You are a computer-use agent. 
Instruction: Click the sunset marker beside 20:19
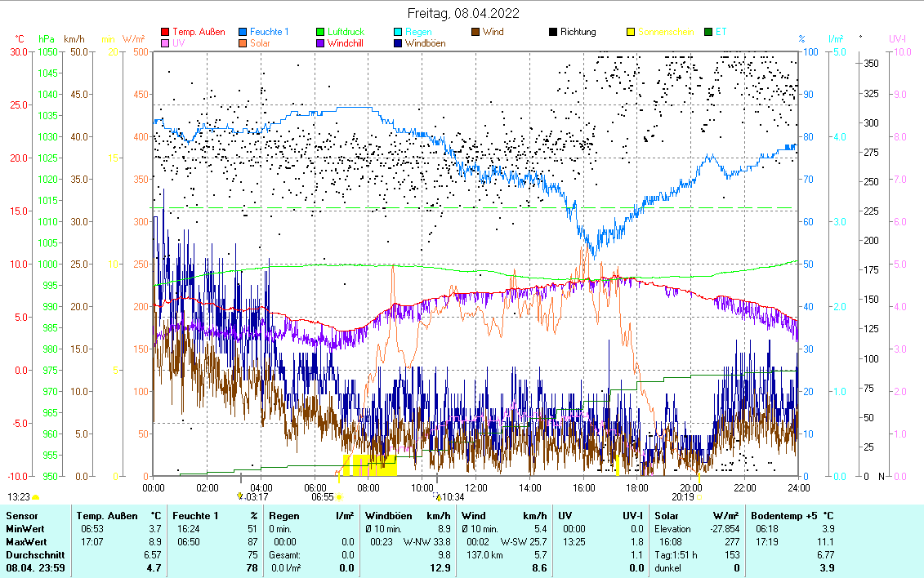(700, 496)
